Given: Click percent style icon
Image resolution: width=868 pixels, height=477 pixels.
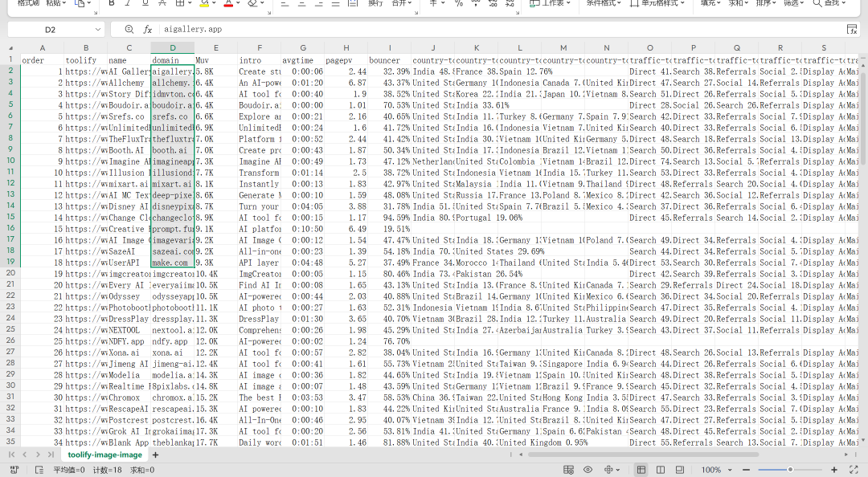Looking at the screenshot, I should tap(458, 3).
